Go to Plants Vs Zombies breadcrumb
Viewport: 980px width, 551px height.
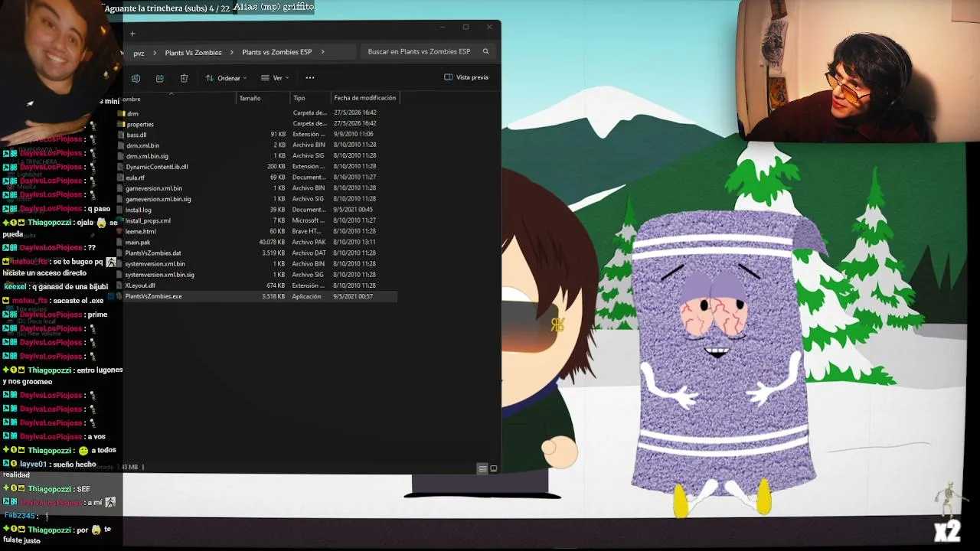[193, 53]
